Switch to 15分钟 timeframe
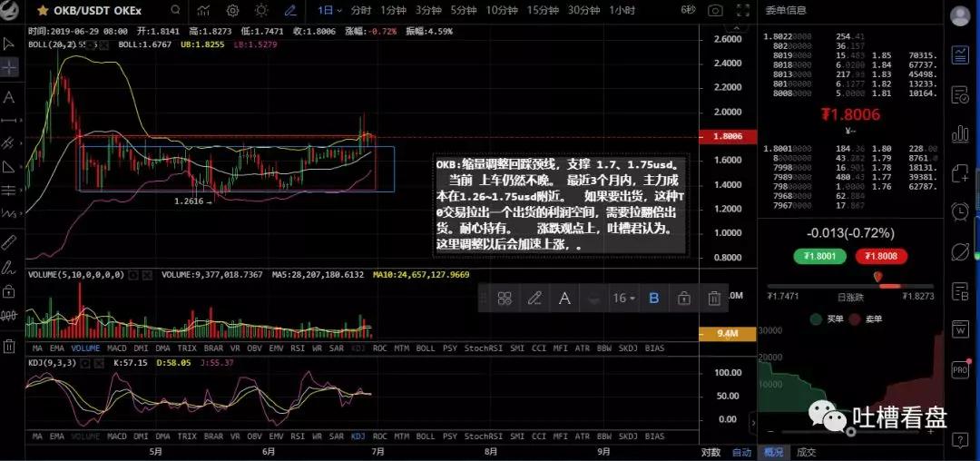The image size is (980, 461). (543, 10)
